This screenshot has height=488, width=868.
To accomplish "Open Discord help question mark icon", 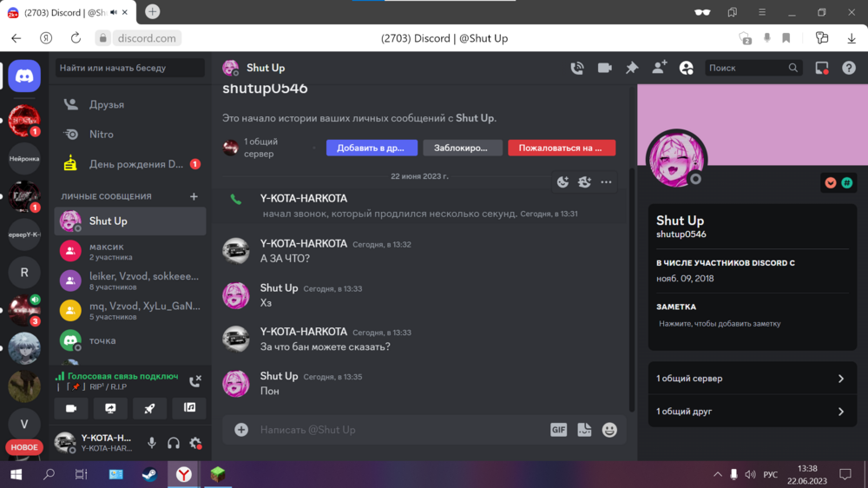I will 849,68.
